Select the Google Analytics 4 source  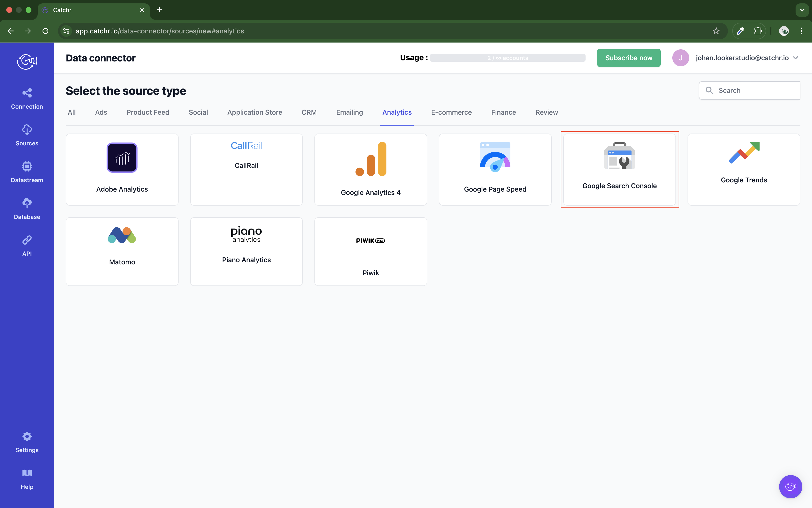click(371, 170)
